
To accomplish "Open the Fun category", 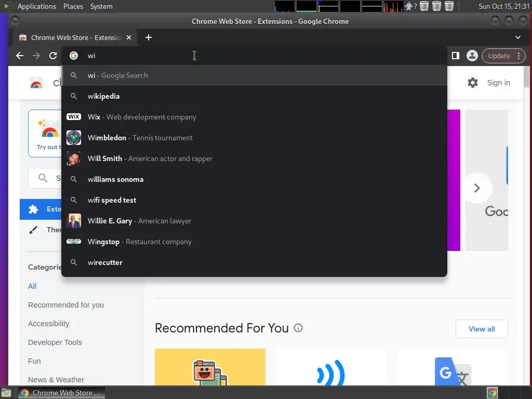I will (34, 361).
